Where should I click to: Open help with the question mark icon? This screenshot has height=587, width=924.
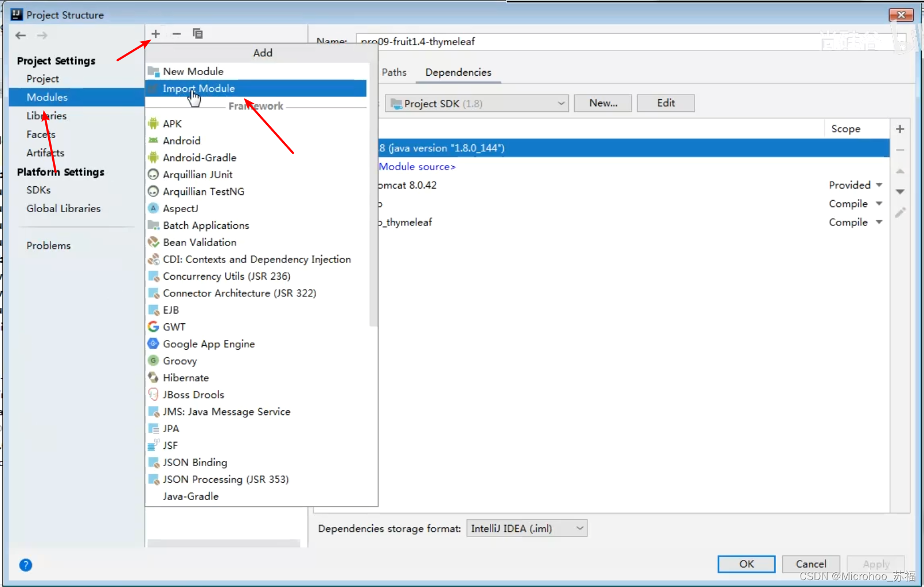26,565
